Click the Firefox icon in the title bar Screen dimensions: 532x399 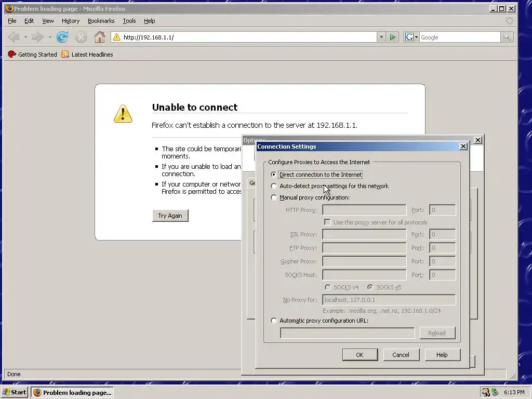click(9, 8)
